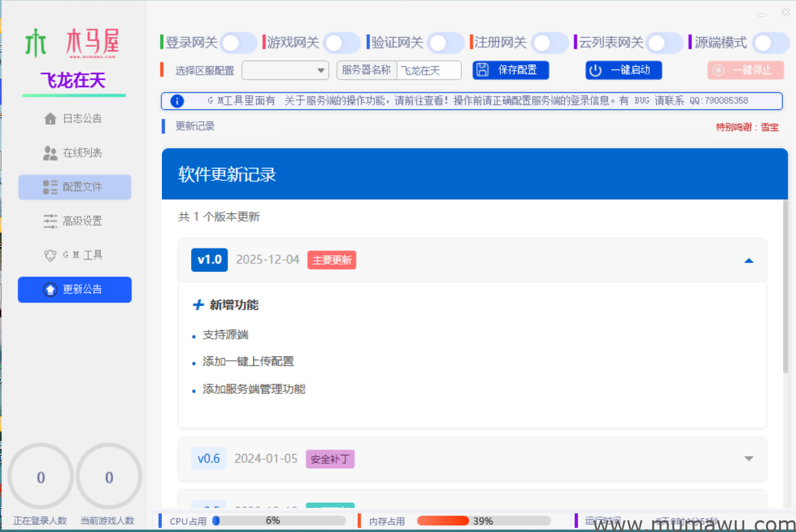The height and width of the screenshot is (532, 796).
Task: Collapse the v1.0 update entry
Action: click(749, 259)
